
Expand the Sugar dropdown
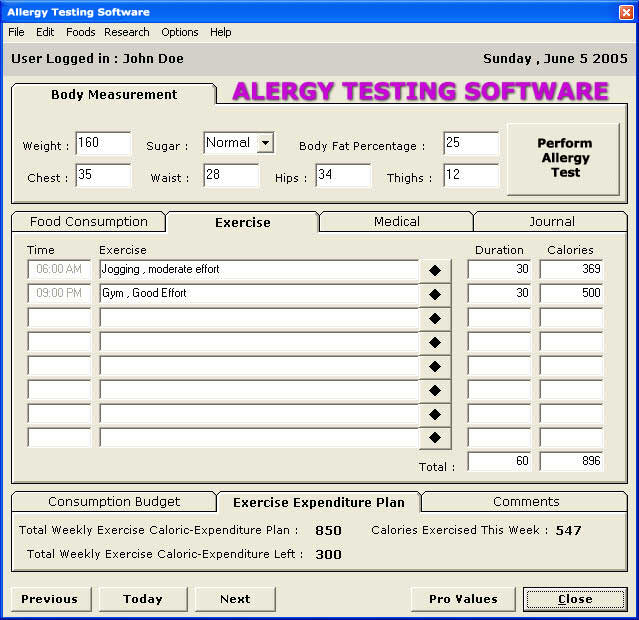tap(265, 143)
